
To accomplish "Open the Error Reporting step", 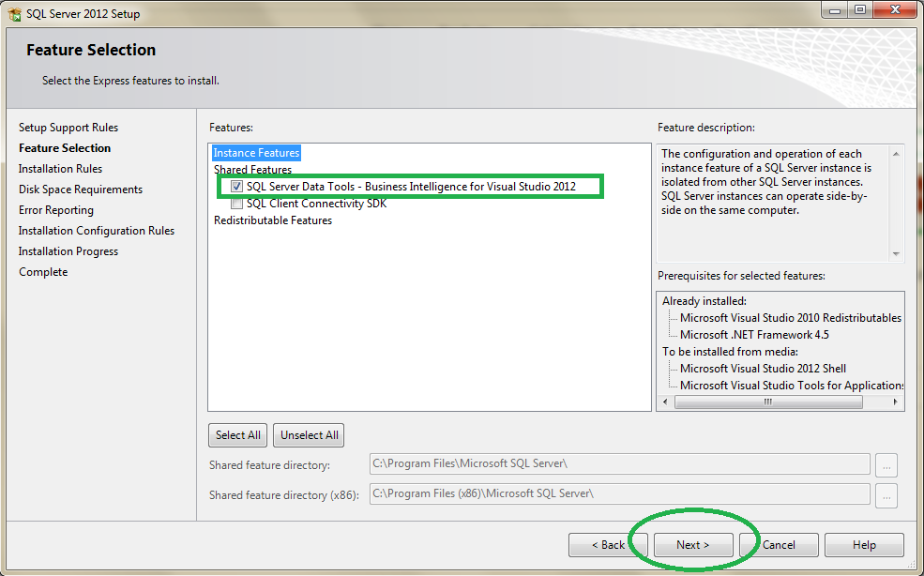I will coord(56,210).
